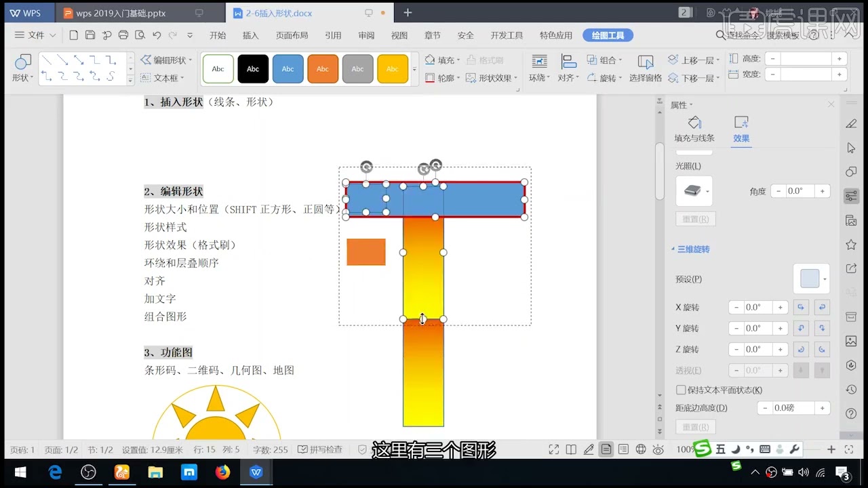Click the outline view icon in status bar
This screenshot has width=868, height=488.
[x=623, y=449]
